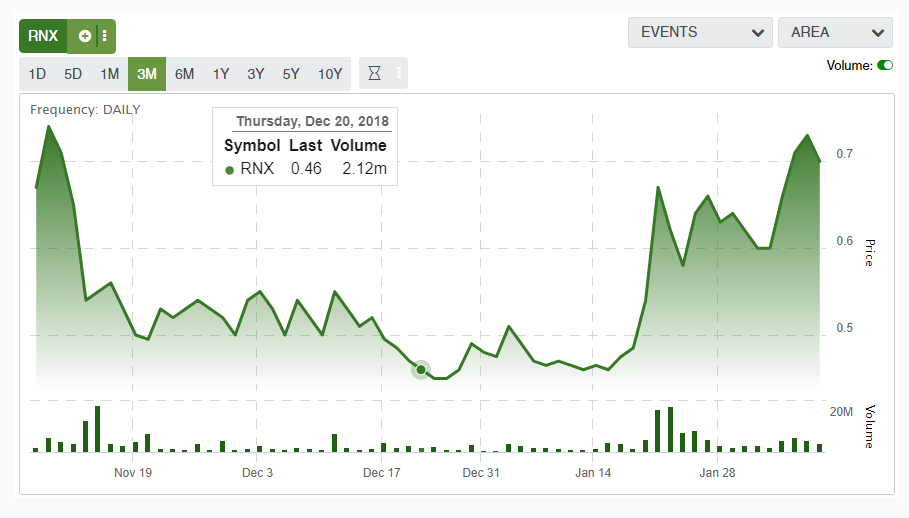Viewport: 909px width, 518px height.
Task: Select the 5D time range
Action: [73, 74]
